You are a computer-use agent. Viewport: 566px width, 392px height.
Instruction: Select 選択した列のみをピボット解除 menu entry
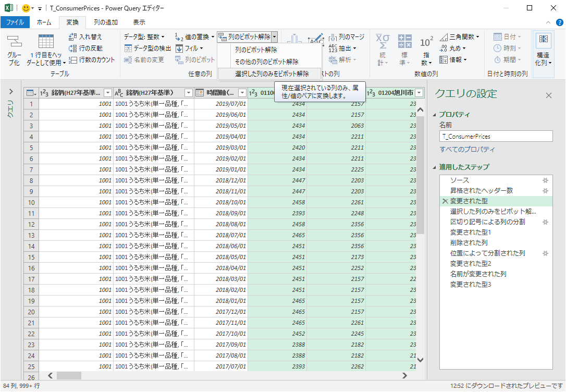pyautogui.click(x=272, y=74)
